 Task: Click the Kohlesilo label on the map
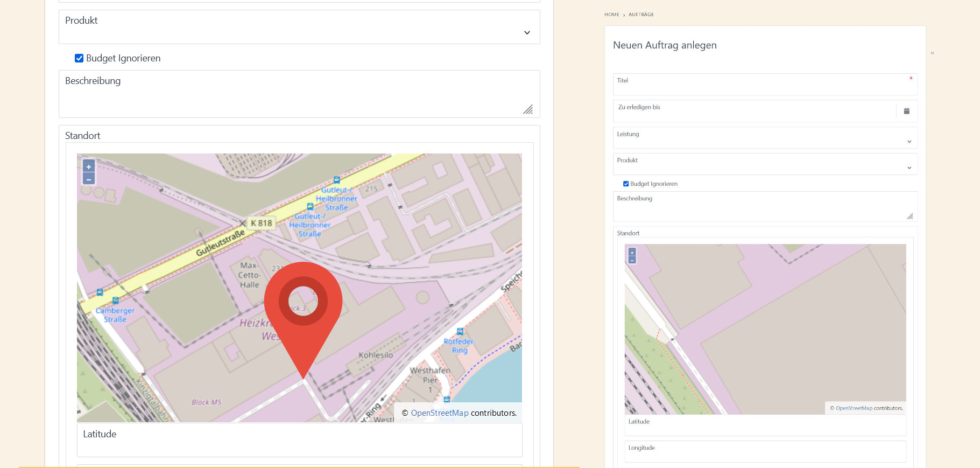pyautogui.click(x=376, y=355)
